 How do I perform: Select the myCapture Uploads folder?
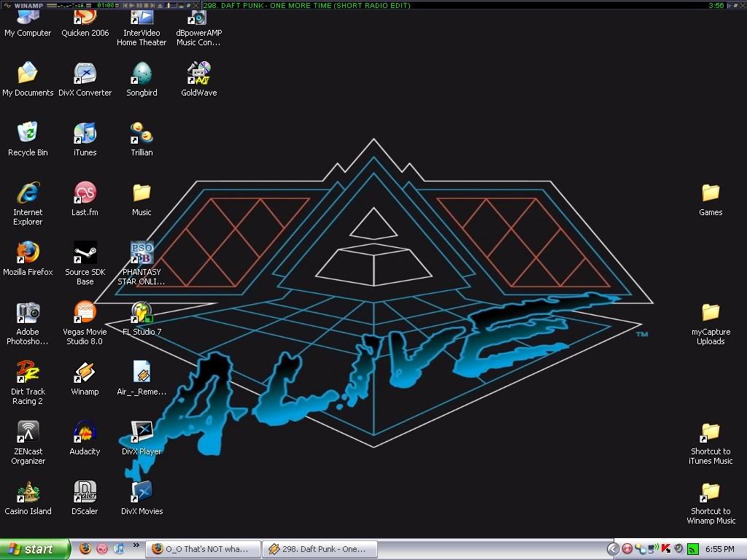click(x=711, y=323)
